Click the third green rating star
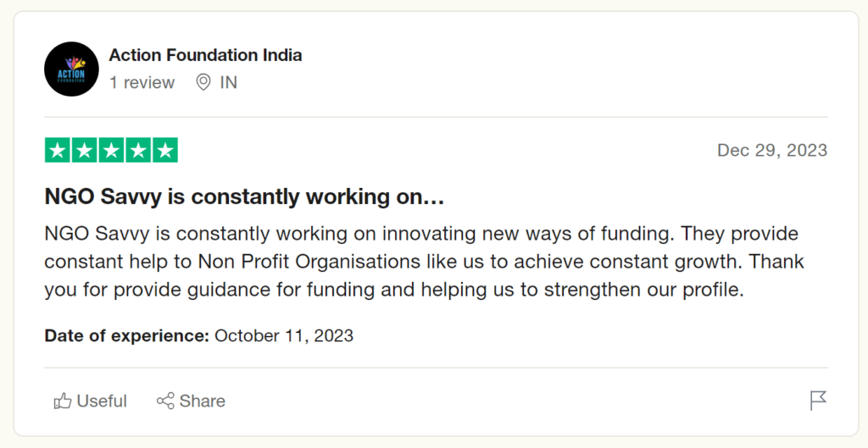Screen dimensions: 868x448 tap(111, 150)
